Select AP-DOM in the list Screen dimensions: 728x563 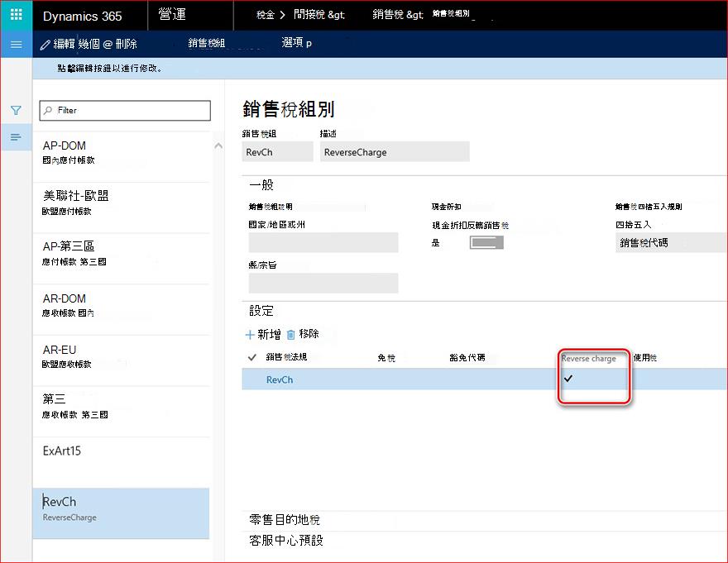[121, 157]
